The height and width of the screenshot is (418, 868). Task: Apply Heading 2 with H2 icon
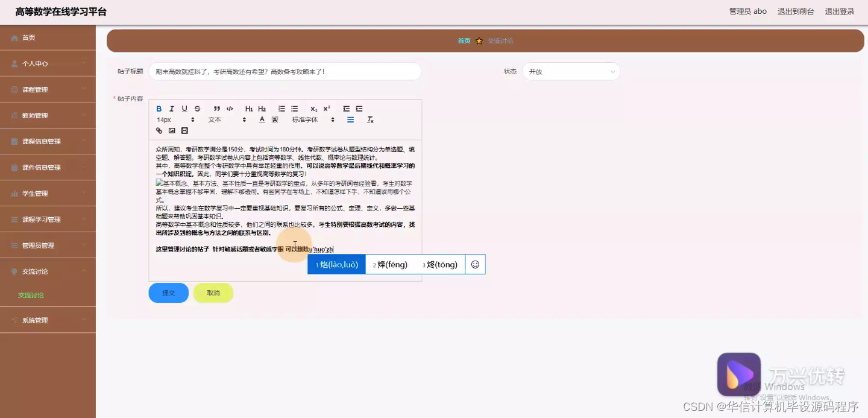click(262, 109)
